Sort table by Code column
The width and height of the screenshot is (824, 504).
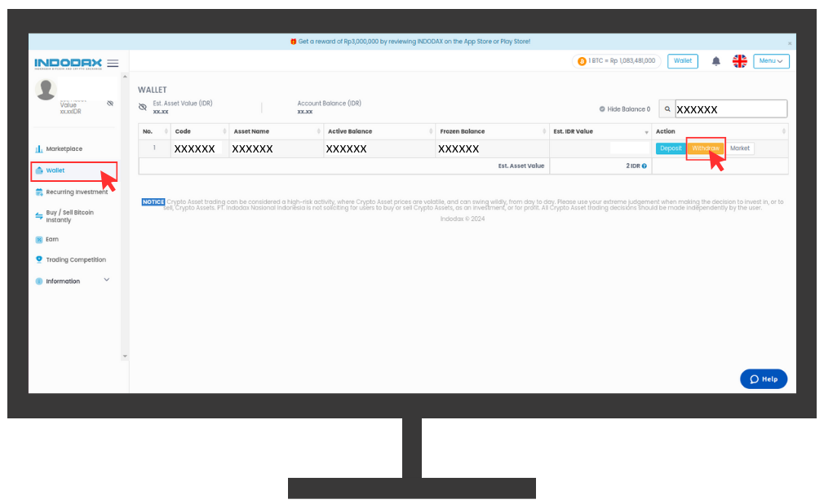pos(200,131)
